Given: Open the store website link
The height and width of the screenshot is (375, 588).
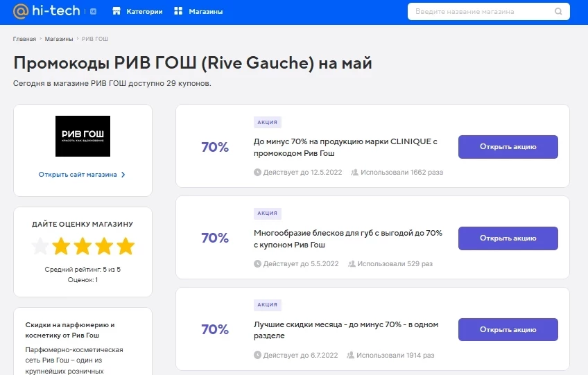Looking at the screenshot, I should point(78,175).
